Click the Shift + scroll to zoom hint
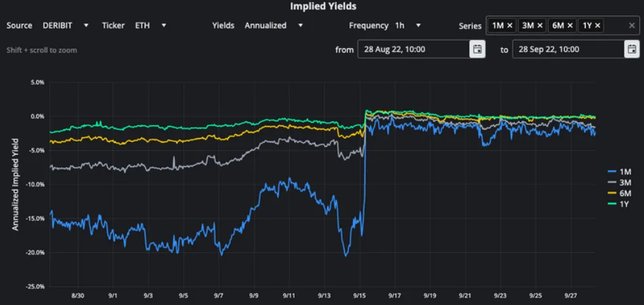This screenshot has width=644, height=305. point(41,50)
